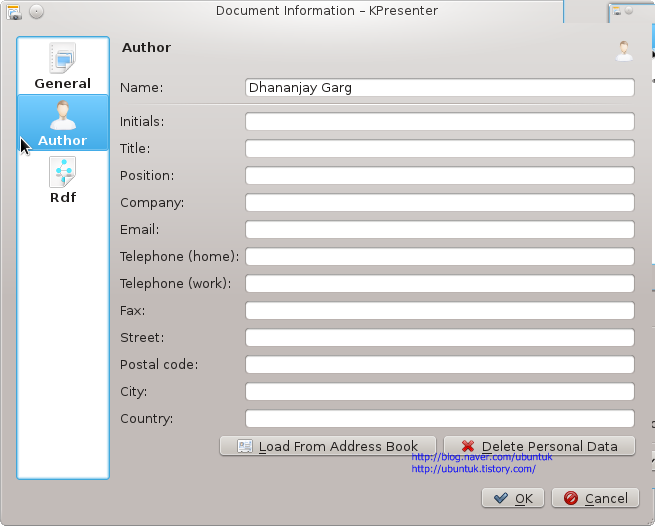This screenshot has height=526, width=655.
Task: Click the Postal code field
Action: pos(439,365)
